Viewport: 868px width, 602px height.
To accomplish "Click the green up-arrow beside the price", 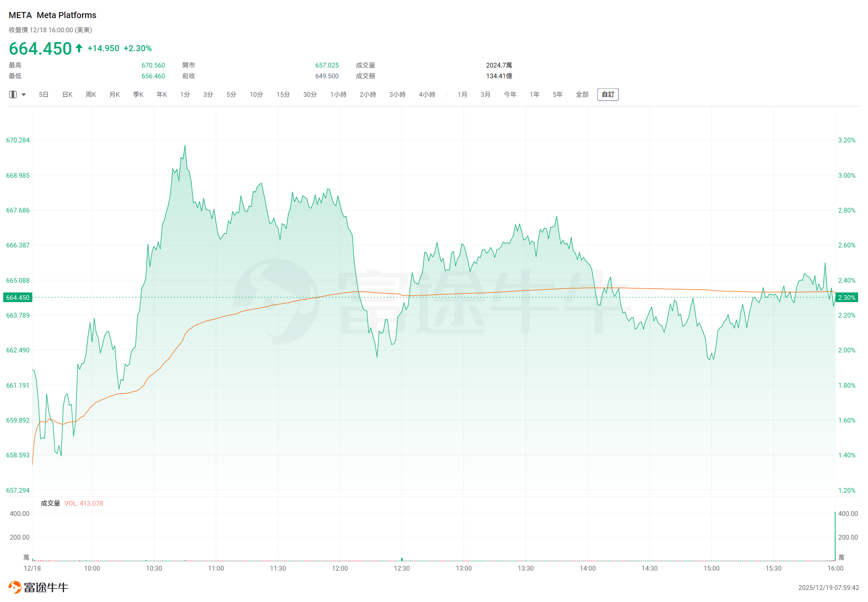I will pos(79,48).
